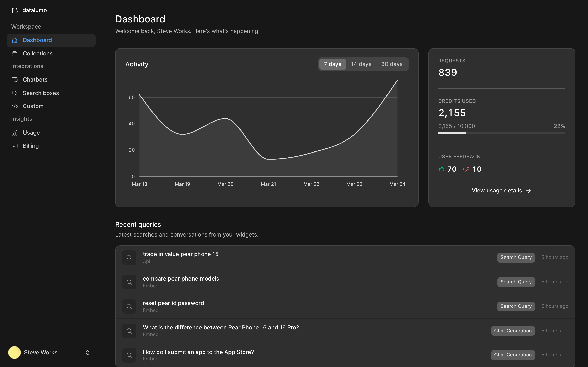Click the Billing card icon

point(15,146)
